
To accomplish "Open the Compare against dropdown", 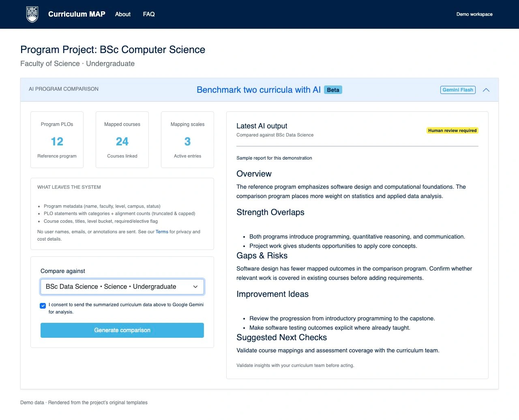I will pyautogui.click(x=122, y=287).
